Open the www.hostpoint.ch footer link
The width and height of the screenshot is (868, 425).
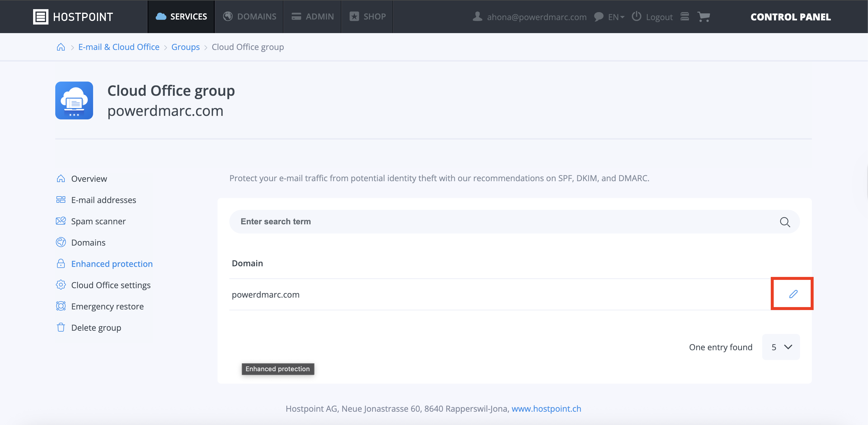point(546,408)
